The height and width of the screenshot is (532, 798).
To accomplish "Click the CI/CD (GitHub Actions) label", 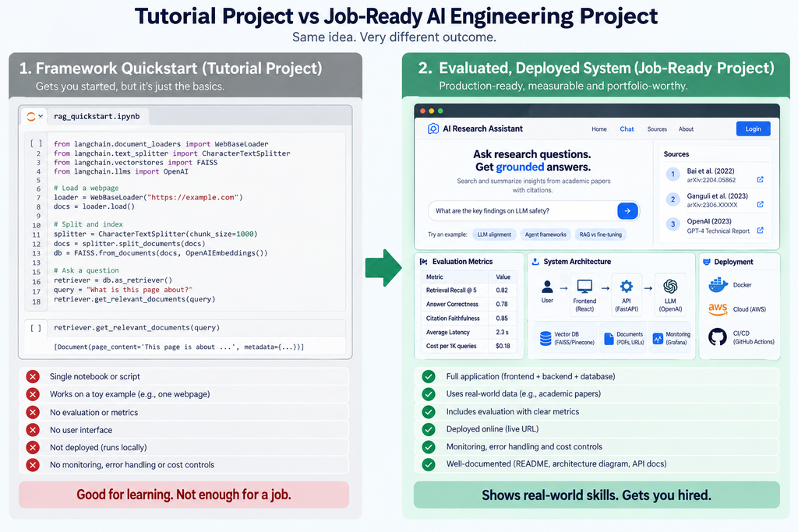I will point(754,337).
